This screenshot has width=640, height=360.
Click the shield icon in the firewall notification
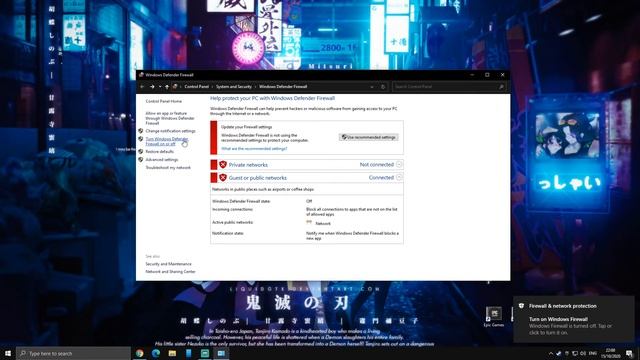521,306
